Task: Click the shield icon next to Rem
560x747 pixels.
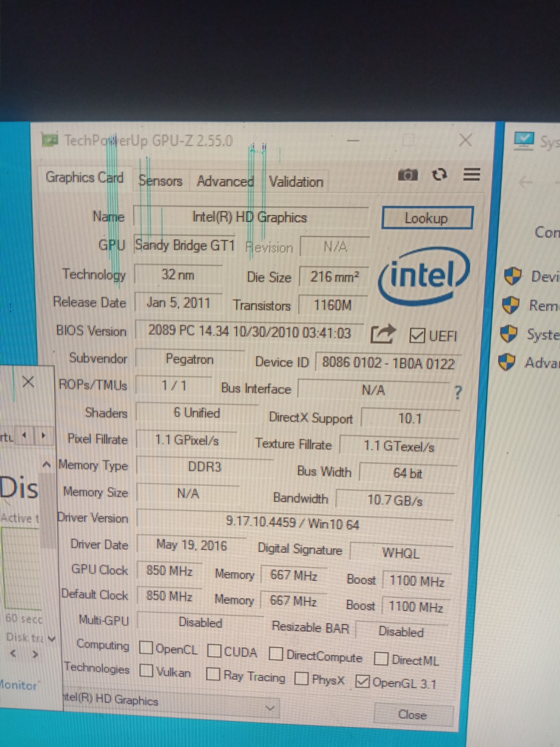Action: (x=511, y=305)
